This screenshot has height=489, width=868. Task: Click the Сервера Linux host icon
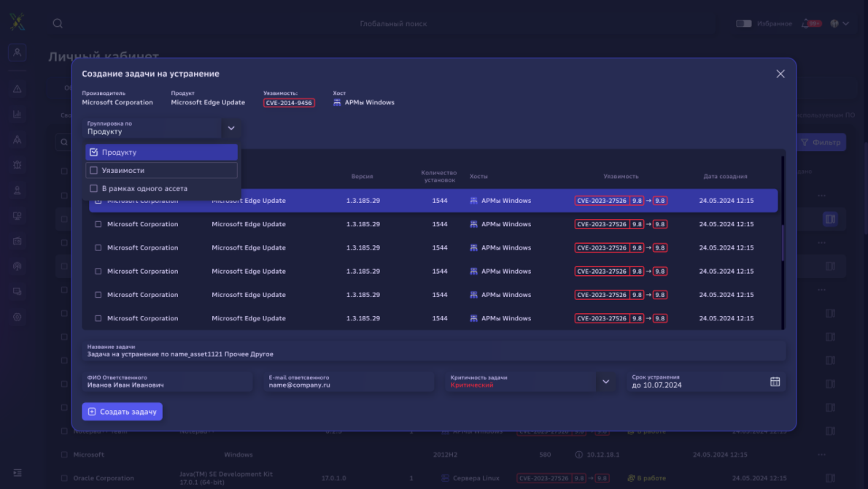445,478
